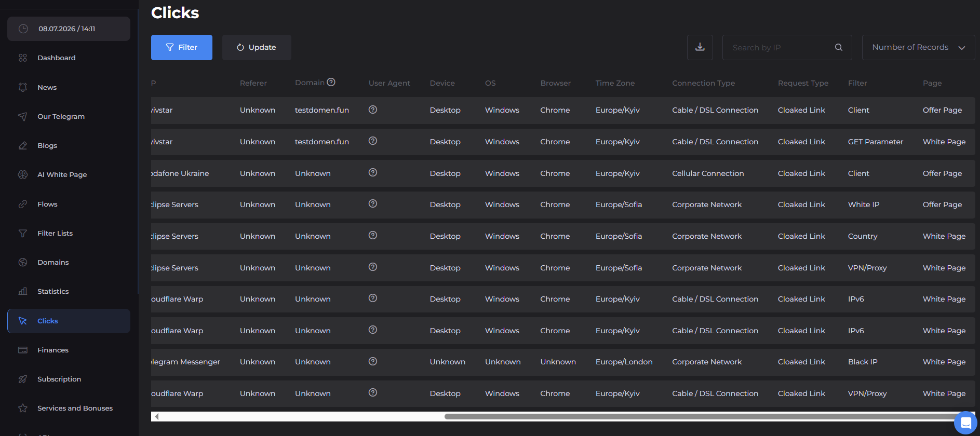This screenshot has height=436, width=980.
Task: Click the Time Zone column header
Action: pyautogui.click(x=615, y=83)
